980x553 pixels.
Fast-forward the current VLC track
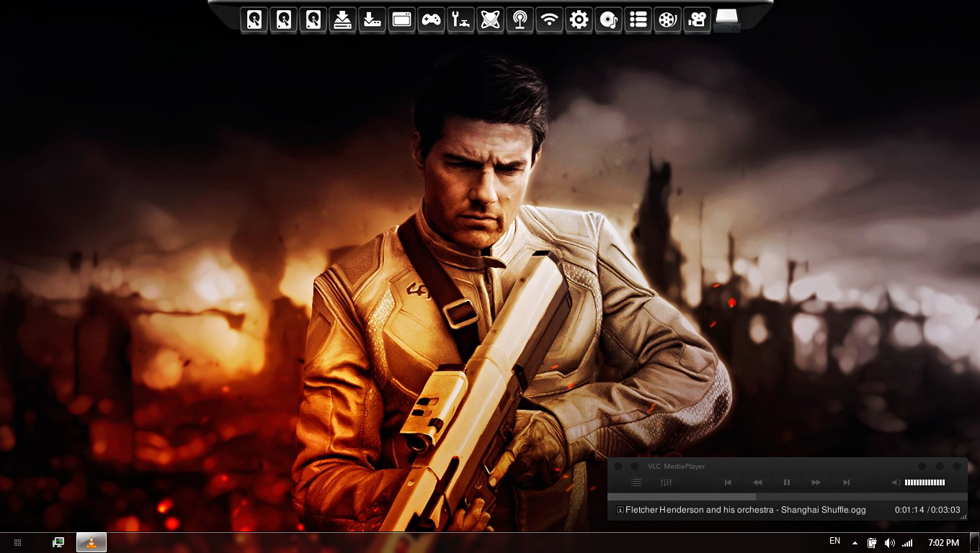coord(816,482)
